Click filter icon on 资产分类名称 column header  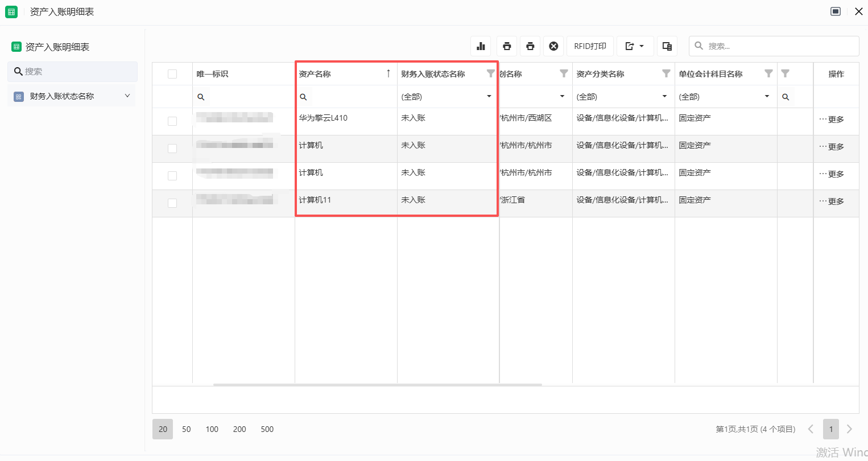(x=666, y=73)
